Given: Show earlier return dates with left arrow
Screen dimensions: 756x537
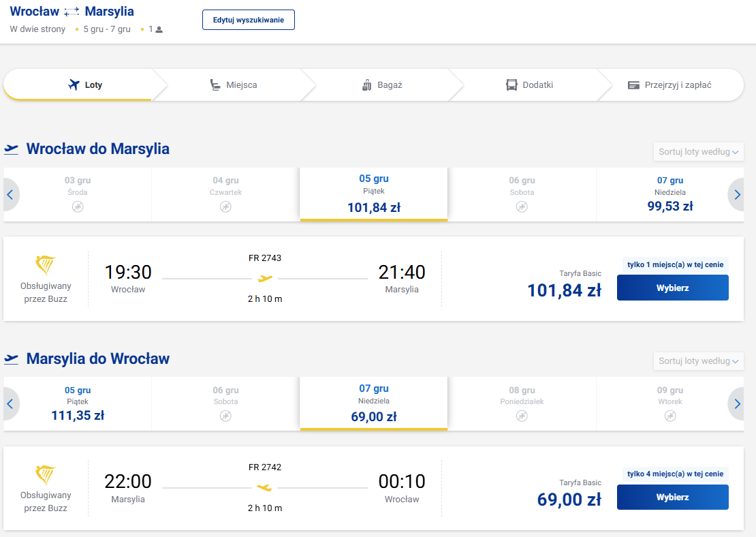Looking at the screenshot, I should [10, 404].
